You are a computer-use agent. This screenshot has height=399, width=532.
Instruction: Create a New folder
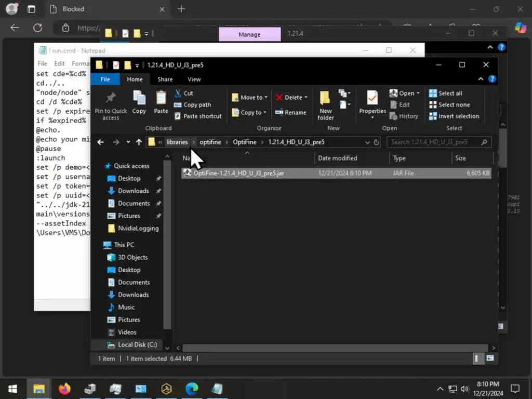[x=325, y=105]
